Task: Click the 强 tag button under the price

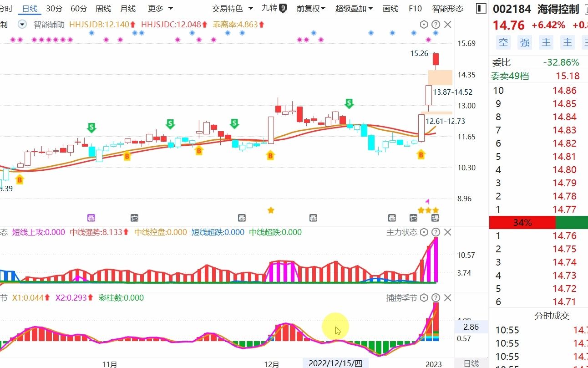Action: (525, 42)
